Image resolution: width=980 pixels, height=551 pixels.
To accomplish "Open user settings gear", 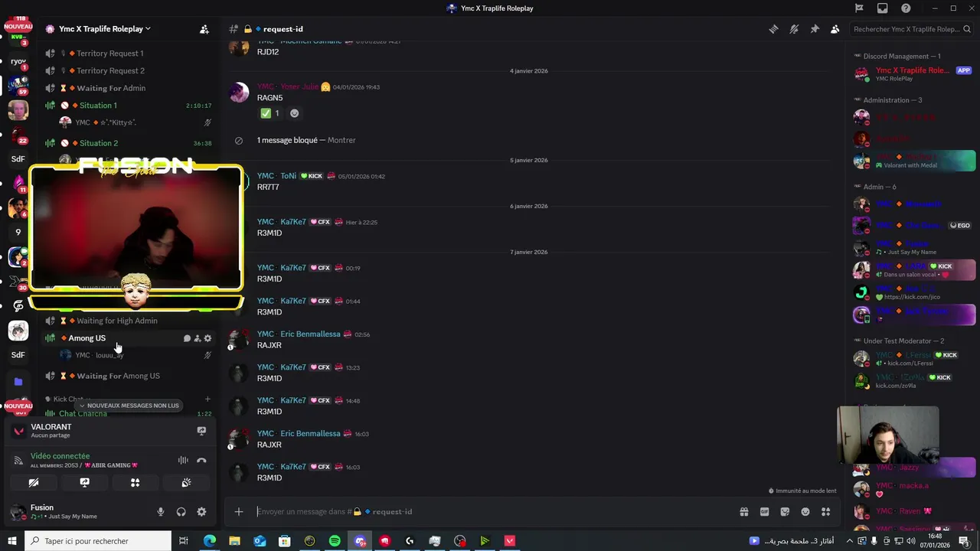I will coord(201,512).
